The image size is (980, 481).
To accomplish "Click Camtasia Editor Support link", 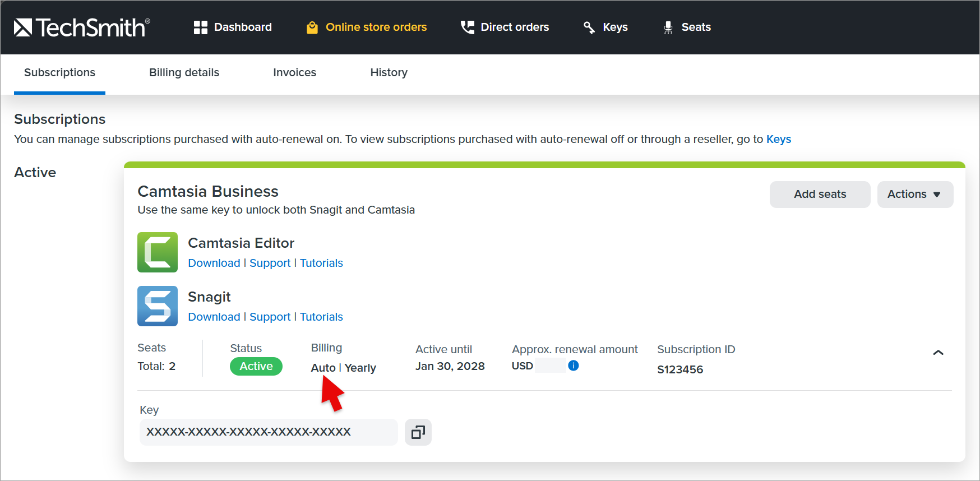I will 270,263.
